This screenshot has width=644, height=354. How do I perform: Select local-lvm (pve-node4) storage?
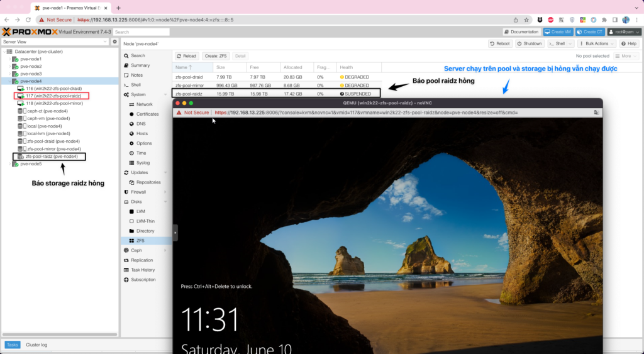[x=44, y=134]
